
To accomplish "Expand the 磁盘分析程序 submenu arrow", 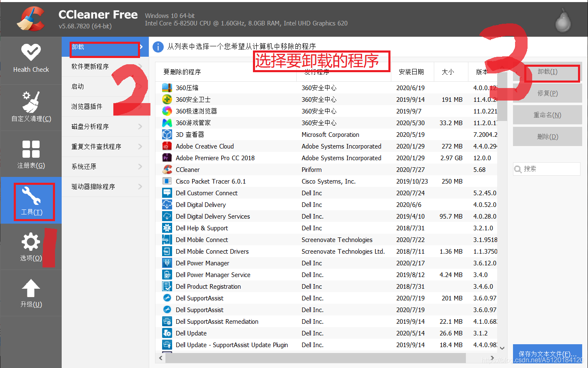I will (x=140, y=126).
